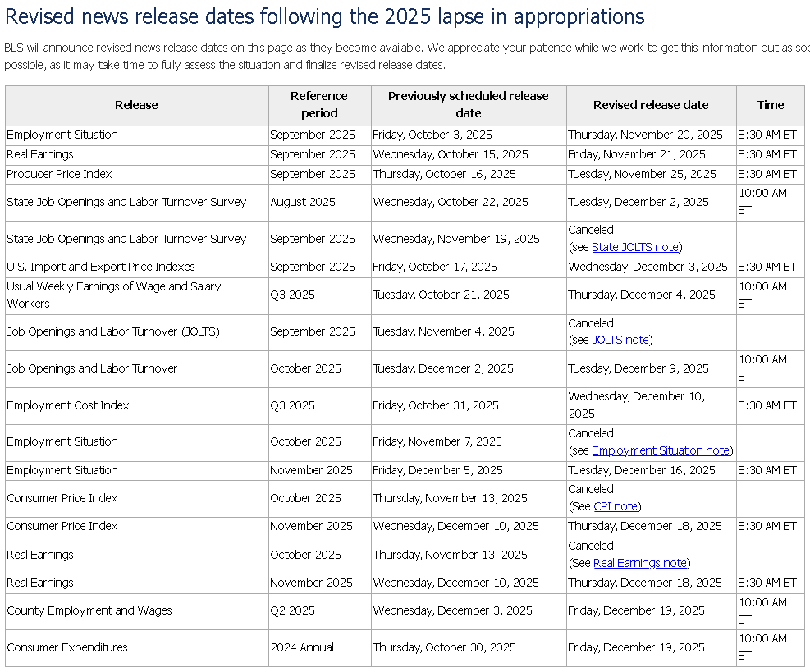Open the Real Earnings note link

coord(640,563)
